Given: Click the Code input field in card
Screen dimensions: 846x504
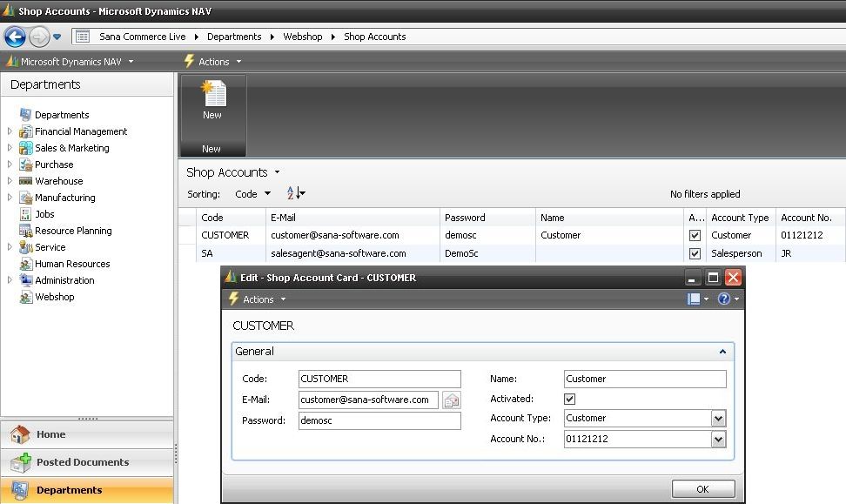Looking at the screenshot, I should tap(379, 379).
